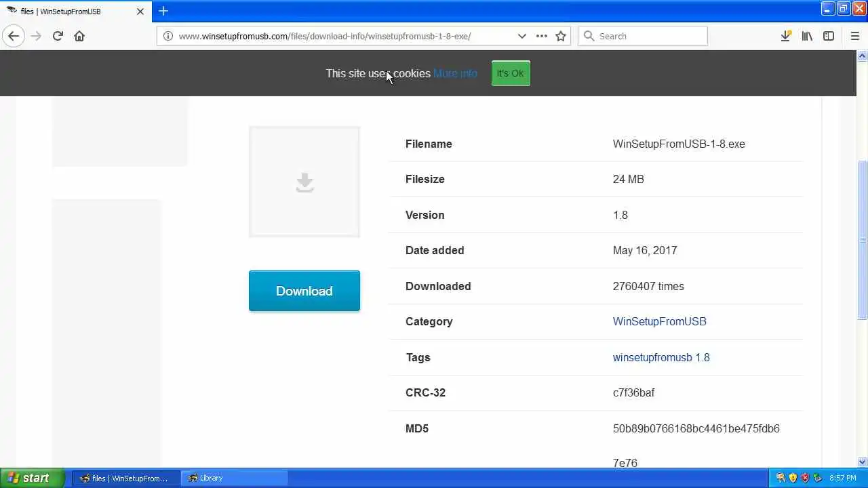Select the CRC-32 value c7f36baf
The height and width of the screenshot is (488, 868).
[633, 392]
